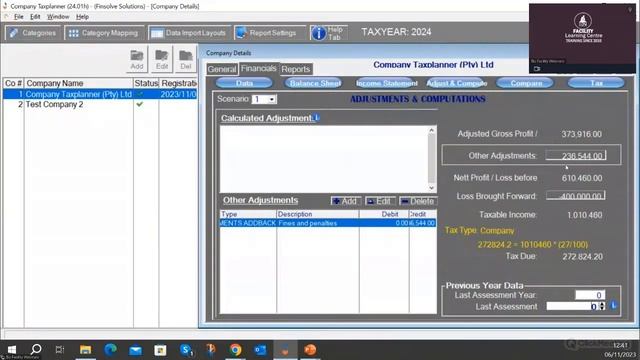This screenshot has width=640, height=360.
Task: Open Skype from the taskbar
Action: [186, 350]
